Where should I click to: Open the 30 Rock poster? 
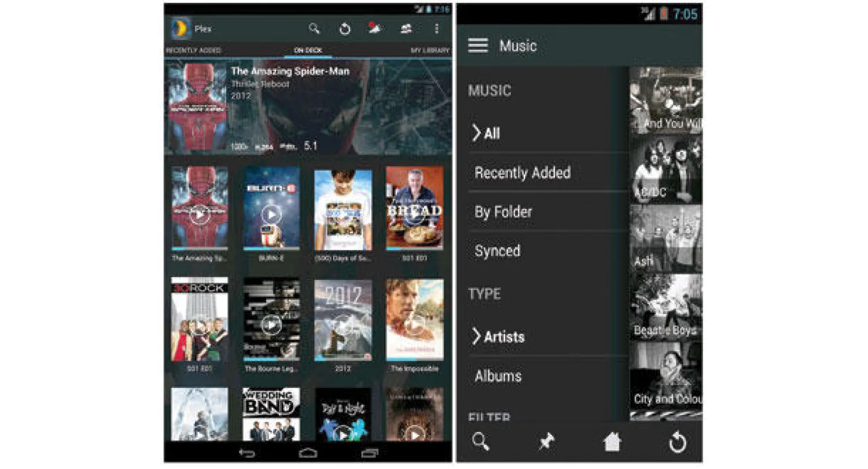(200, 319)
